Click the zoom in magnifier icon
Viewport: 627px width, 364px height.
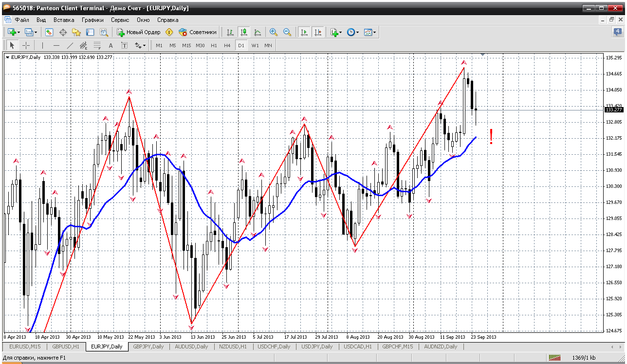(274, 32)
